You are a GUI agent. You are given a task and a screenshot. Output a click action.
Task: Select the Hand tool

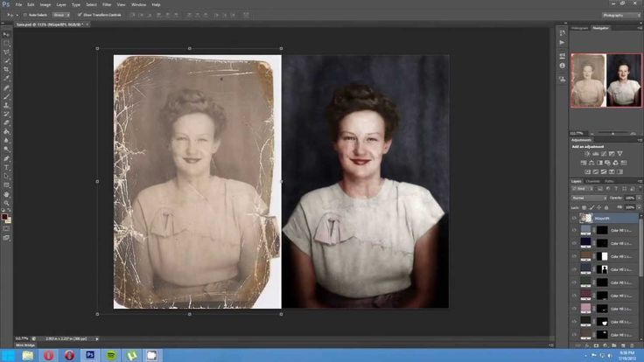6,194
